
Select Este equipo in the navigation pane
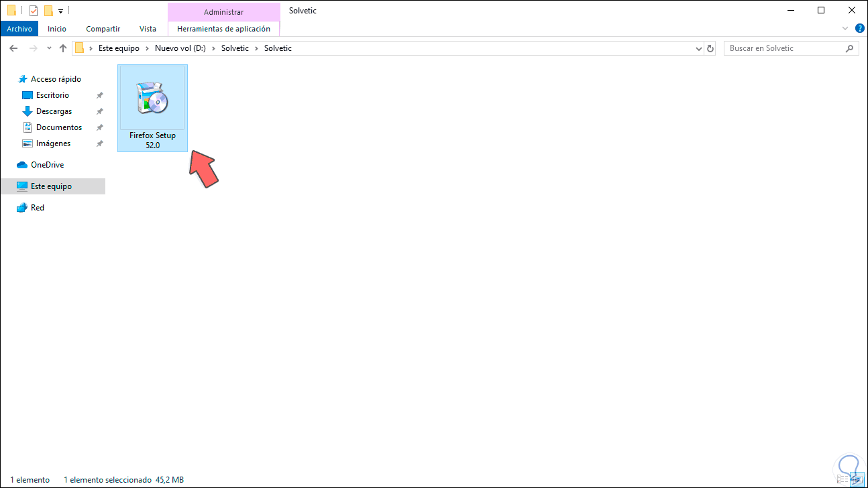click(x=53, y=186)
